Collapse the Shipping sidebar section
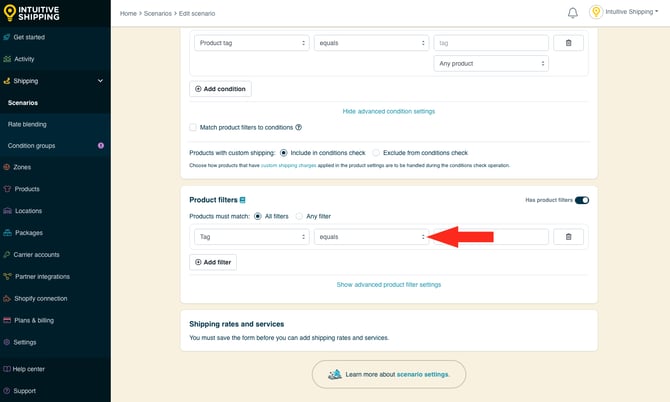The width and height of the screenshot is (670, 402). pos(100,81)
